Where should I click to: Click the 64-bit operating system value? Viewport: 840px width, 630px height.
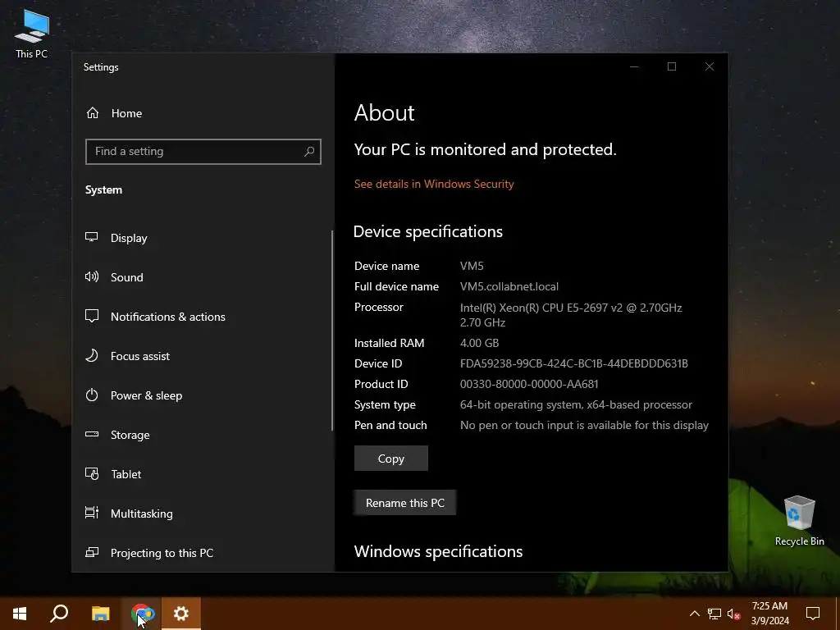(576, 405)
